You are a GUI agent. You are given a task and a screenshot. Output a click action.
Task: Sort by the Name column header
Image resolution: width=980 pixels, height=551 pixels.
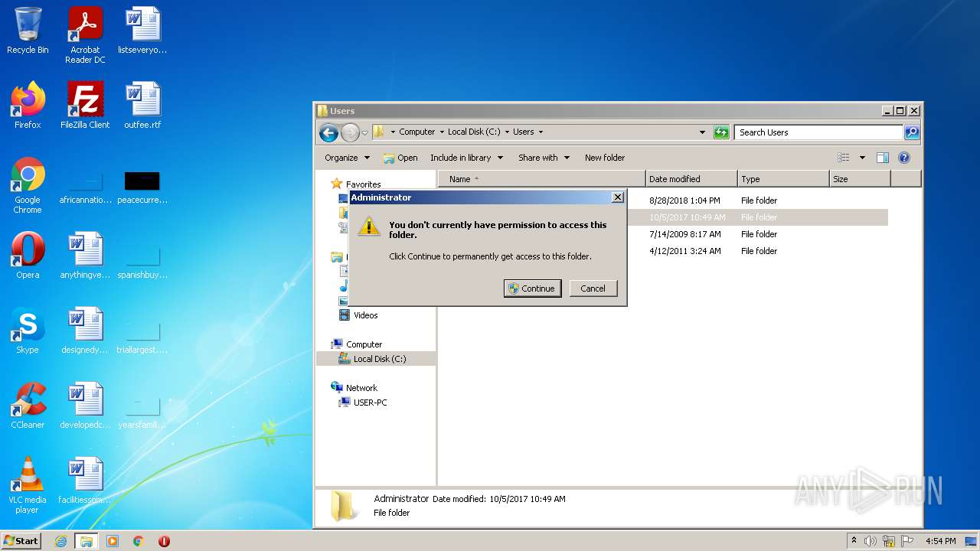point(542,179)
